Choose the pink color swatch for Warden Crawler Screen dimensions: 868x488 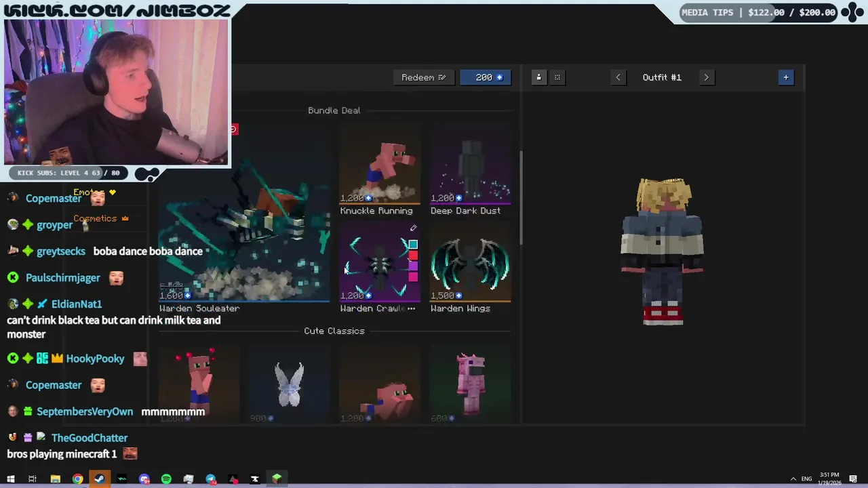pos(413,277)
